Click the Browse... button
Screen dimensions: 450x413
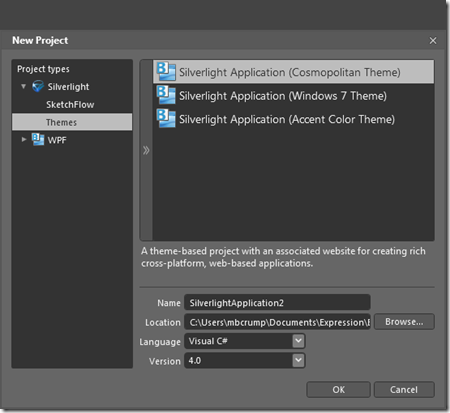pyautogui.click(x=404, y=322)
